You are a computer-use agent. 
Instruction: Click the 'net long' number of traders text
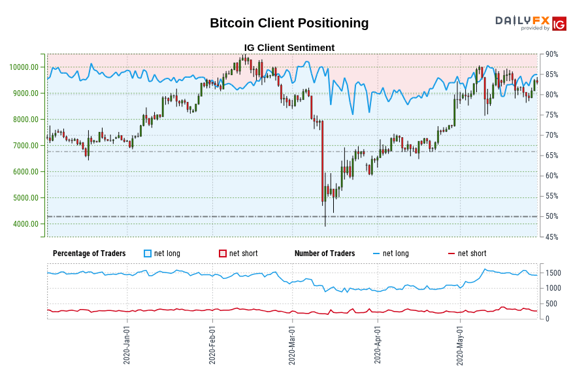point(396,253)
